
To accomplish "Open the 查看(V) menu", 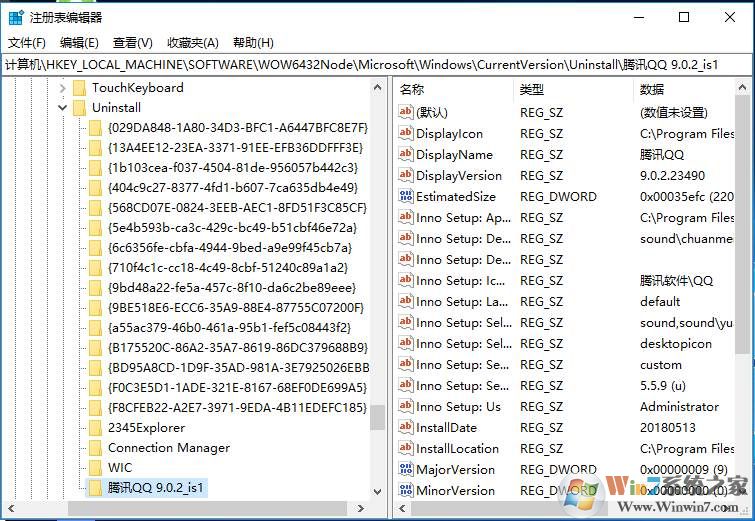I will 132,43.
